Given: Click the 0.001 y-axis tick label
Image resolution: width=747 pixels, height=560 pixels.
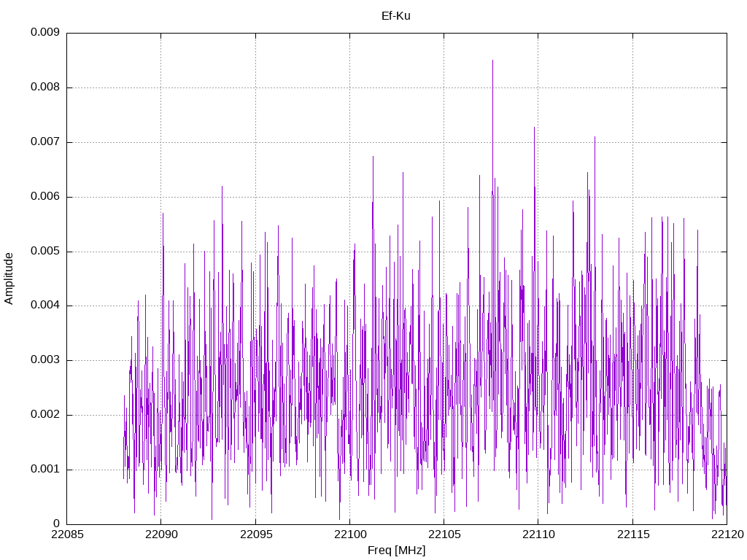Looking at the screenshot, I should (x=45, y=469).
